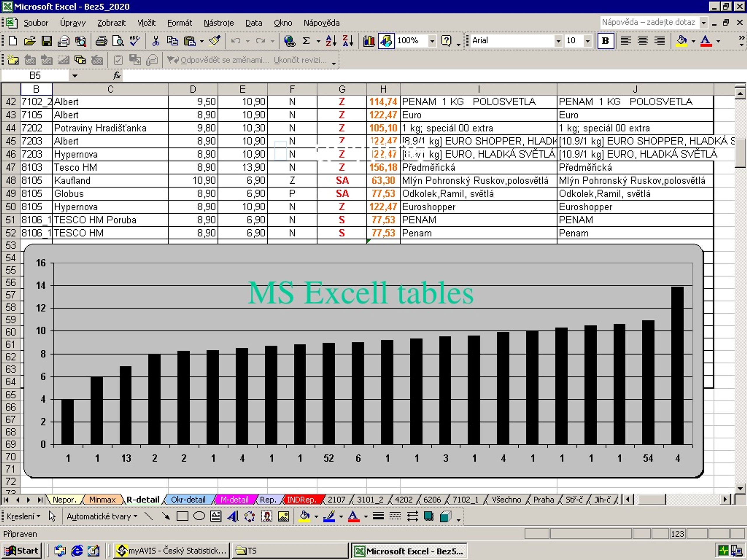Sort descending Z to A
The image size is (747, 560).
(x=348, y=41)
